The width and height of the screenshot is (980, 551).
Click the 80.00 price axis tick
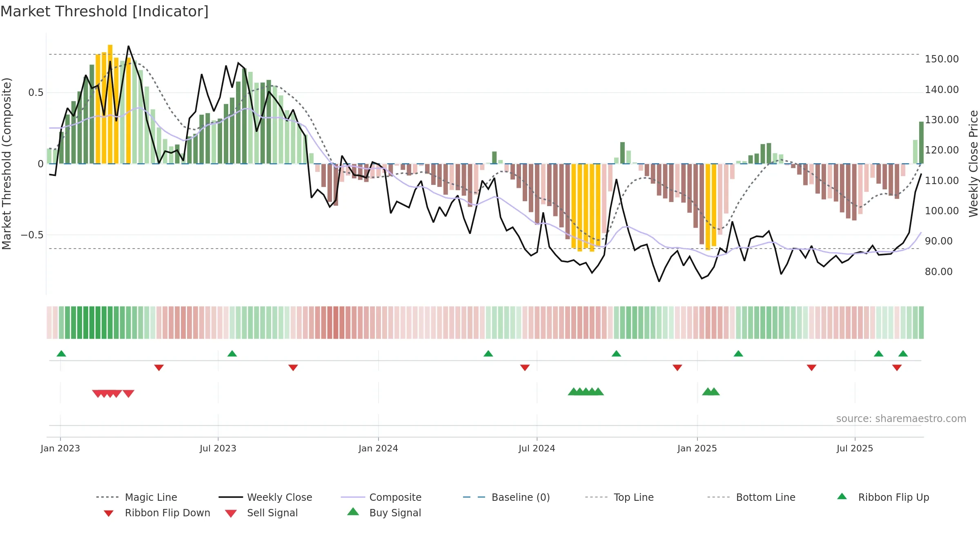939,272
